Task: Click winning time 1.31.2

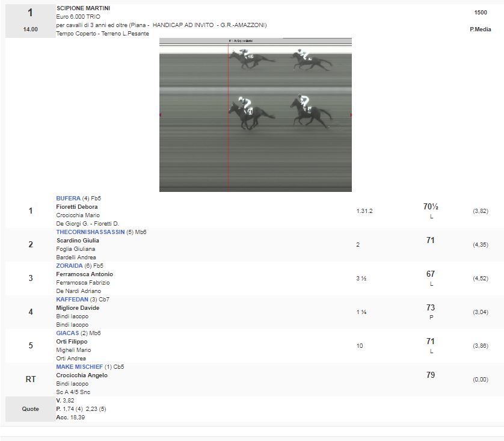Action: tap(364, 211)
